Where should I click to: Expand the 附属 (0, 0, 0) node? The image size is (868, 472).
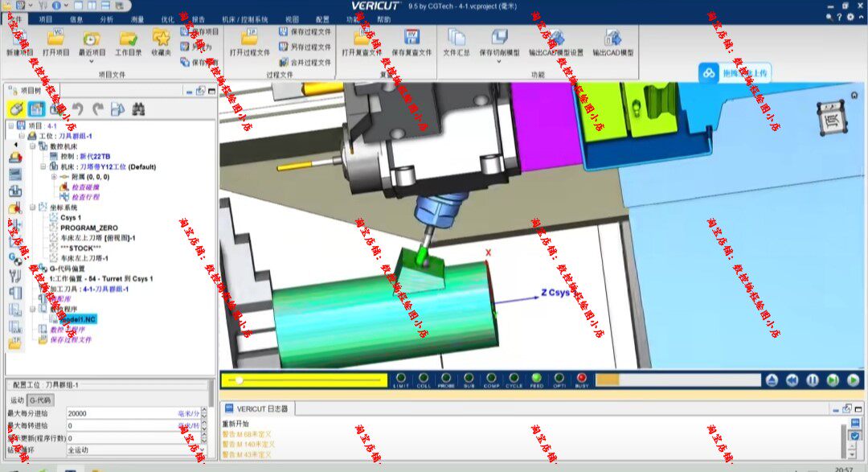coord(54,177)
